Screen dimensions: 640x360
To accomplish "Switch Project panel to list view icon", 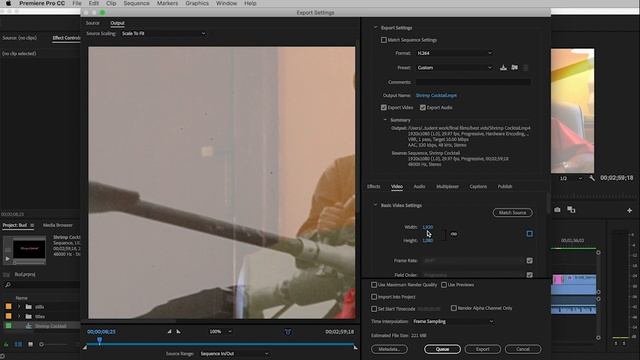I will (18, 344).
